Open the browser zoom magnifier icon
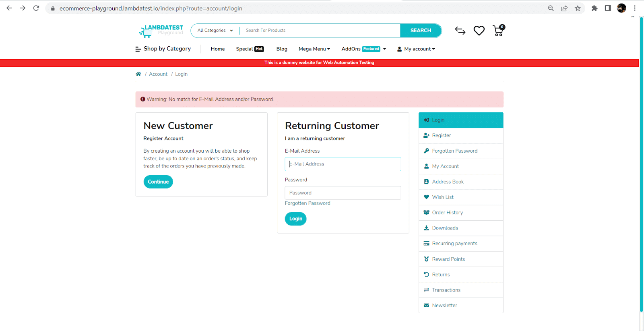Viewport: 644px width, 331px height. click(x=551, y=8)
